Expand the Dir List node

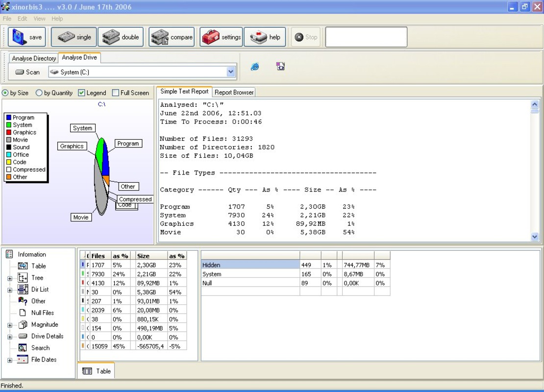click(x=10, y=290)
